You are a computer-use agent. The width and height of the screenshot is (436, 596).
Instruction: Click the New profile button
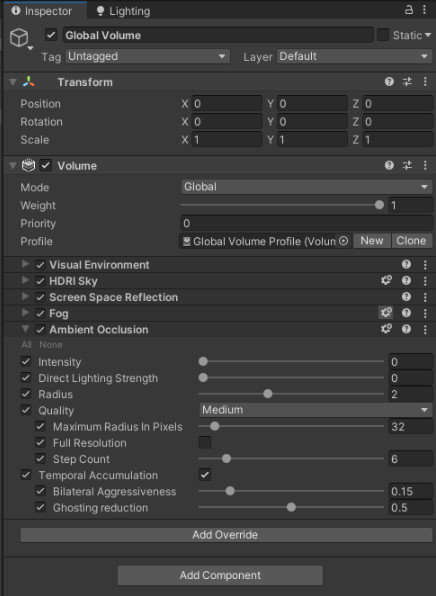coord(372,241)
